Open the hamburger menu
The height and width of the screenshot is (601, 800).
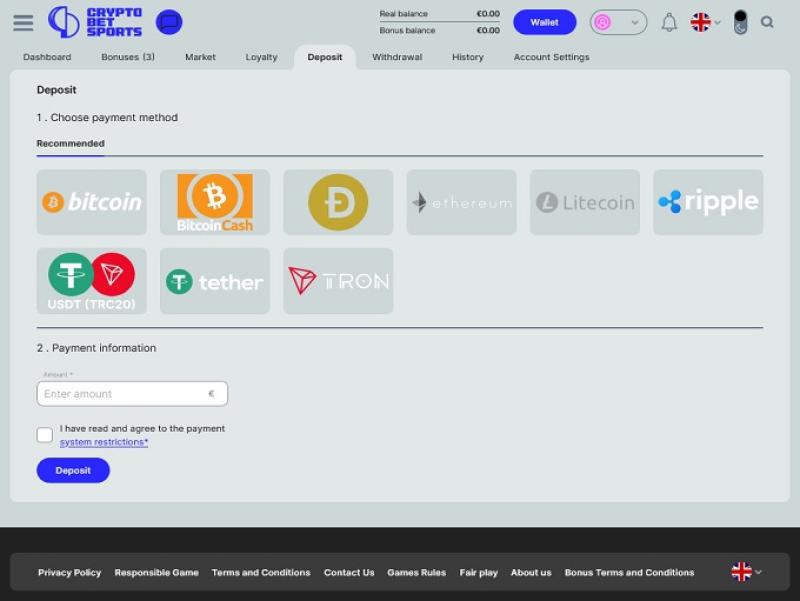pos(23,22)
